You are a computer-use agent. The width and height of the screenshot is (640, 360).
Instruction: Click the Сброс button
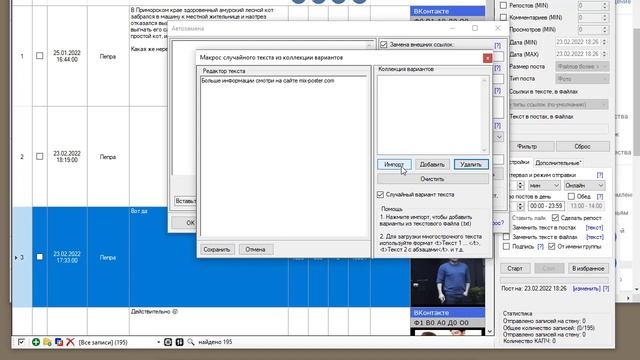coord(582,146)
